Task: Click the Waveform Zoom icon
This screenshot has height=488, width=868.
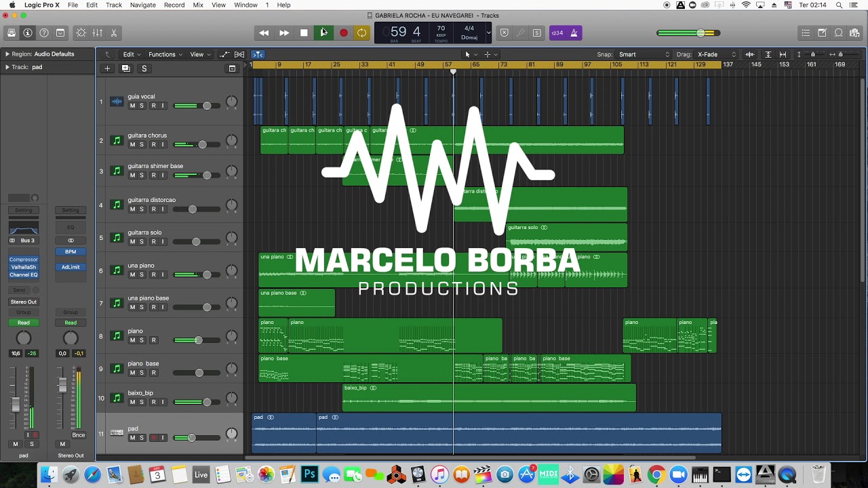Action: (x=750, y=54)
